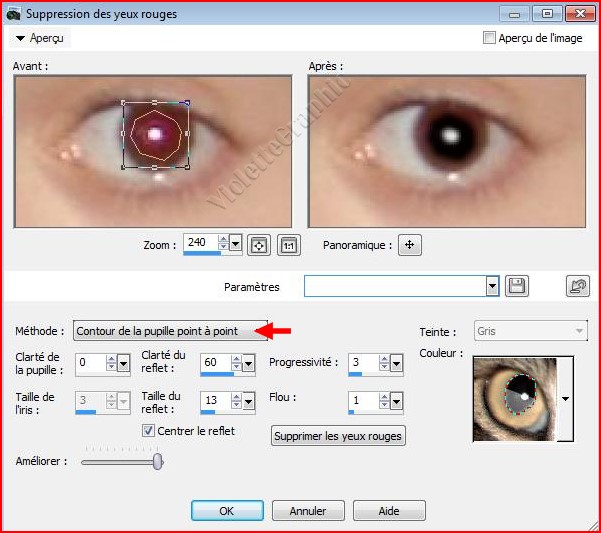Expand the Couleur eye swatch dropdown
The image size is (601, 533).
567,398
